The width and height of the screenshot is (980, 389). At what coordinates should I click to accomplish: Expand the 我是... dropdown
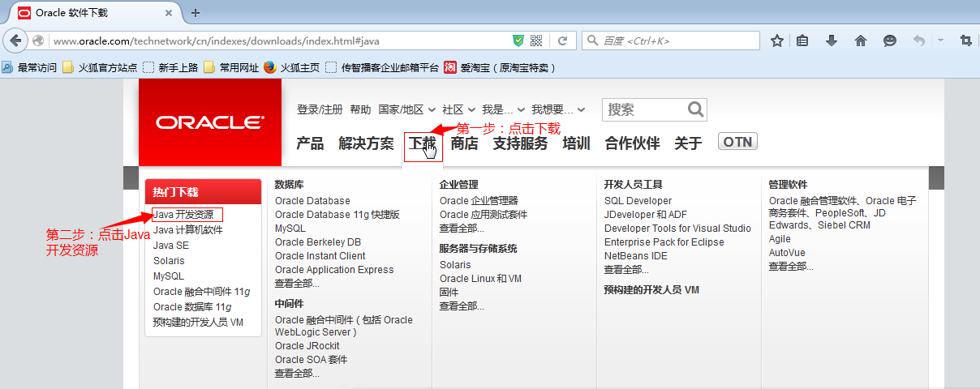click(503, 109)
